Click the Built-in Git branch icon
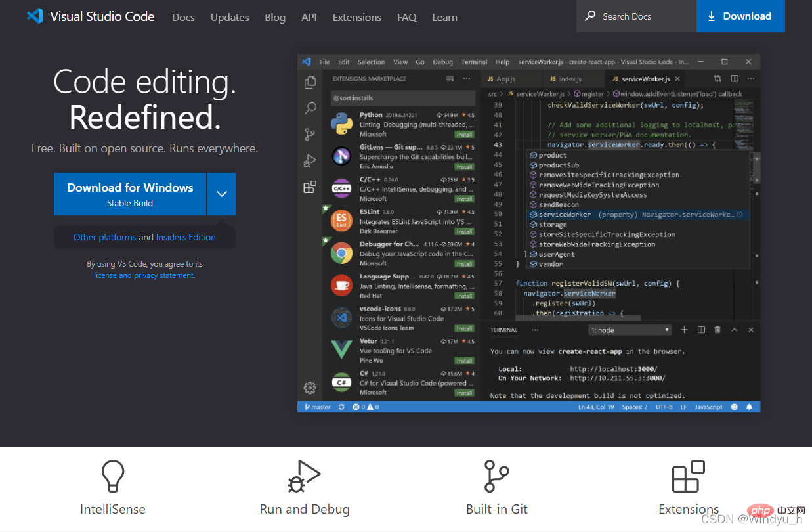This screenshot has width=812, height=532. [x=496, y=476]
